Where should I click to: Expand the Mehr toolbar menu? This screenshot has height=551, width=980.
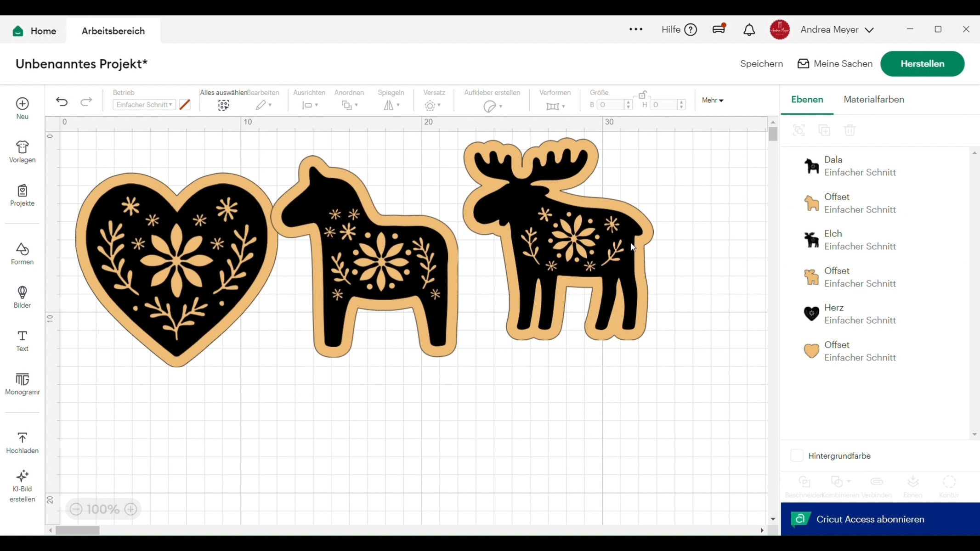click(x=712, y=100)
